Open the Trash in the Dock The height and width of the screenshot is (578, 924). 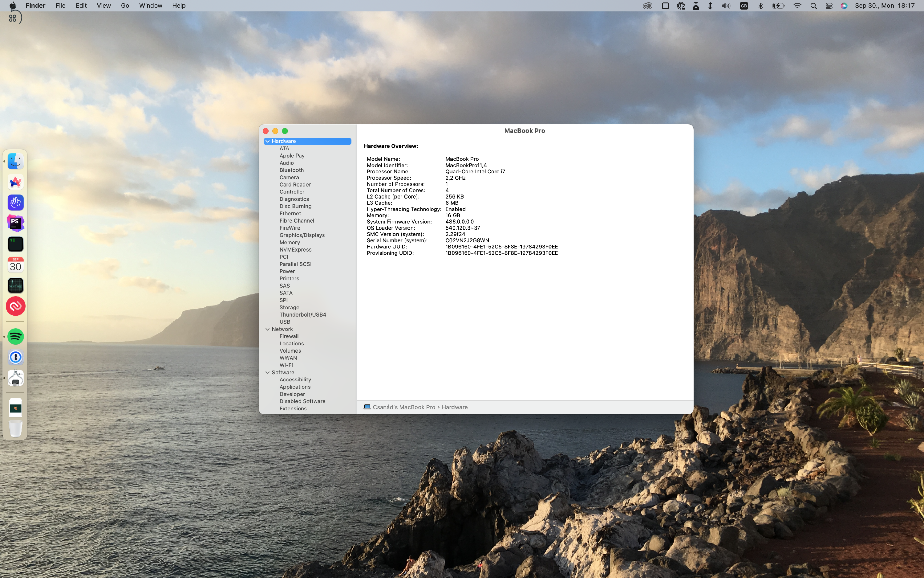coord(16,428)
